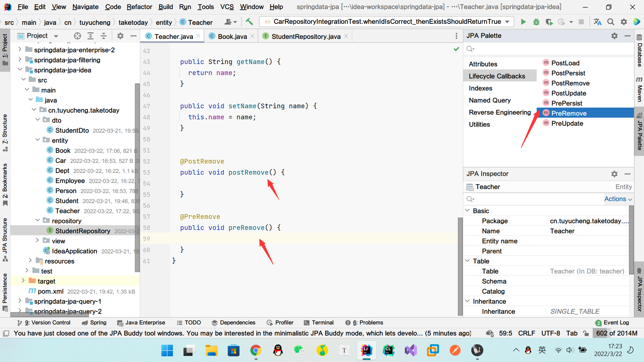Image resolution: width=644 pixels, height=362 pixels.
Task: Click the green Run button in the toolbar
Action: click(x=523, y=21)
